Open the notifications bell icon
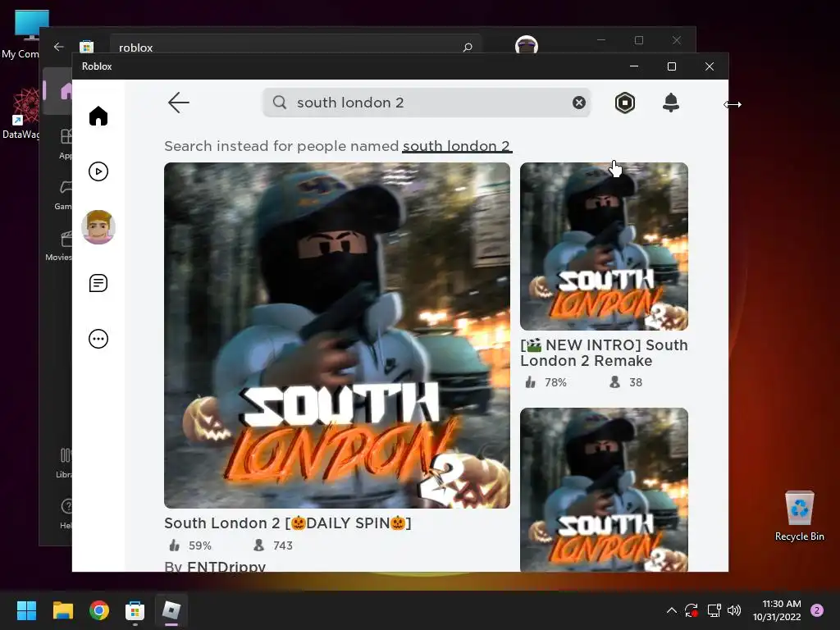Image resolution: width=840 pixels, height=630 pixels. coord(671,103)
